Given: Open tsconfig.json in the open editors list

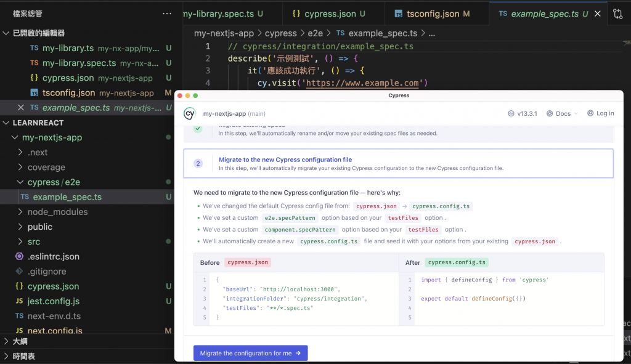Looking at the screenshot, I should pos(87,92).
